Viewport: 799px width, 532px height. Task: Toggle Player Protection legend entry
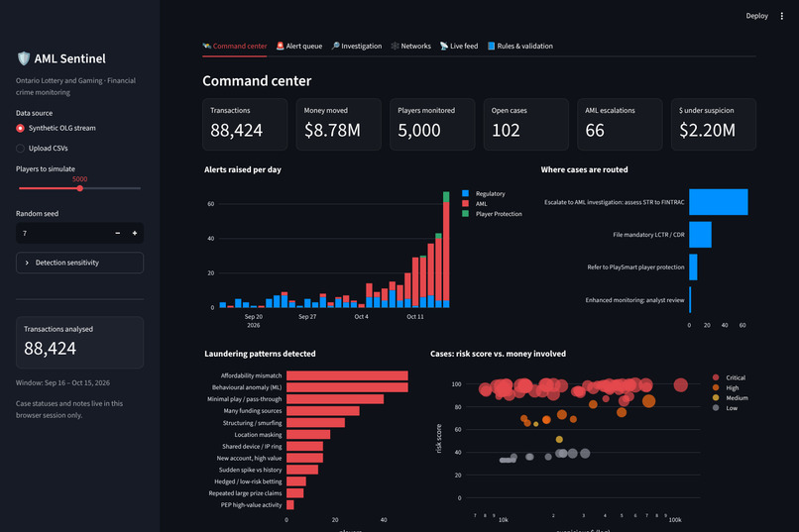pos(492,214)
